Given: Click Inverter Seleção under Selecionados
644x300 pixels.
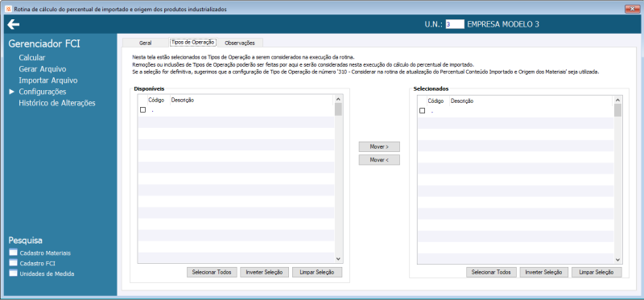Looking at the screenshot, I should tap(544, 272).
